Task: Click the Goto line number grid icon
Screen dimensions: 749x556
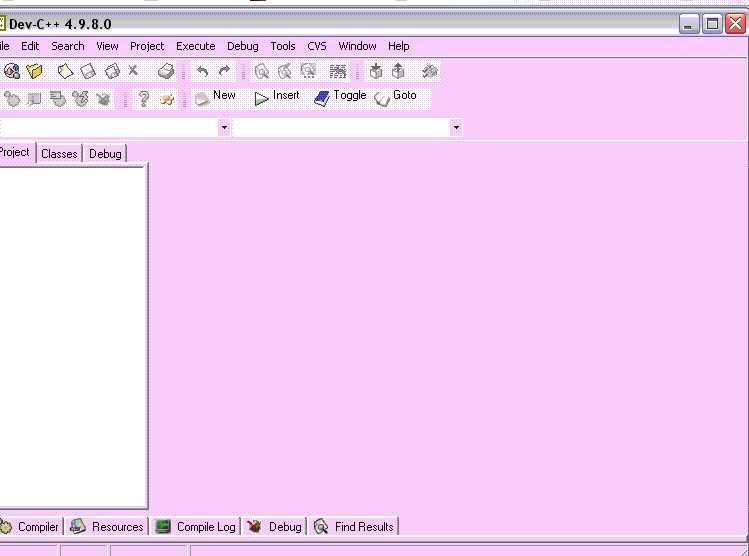Action: click(x=338, y=71)
